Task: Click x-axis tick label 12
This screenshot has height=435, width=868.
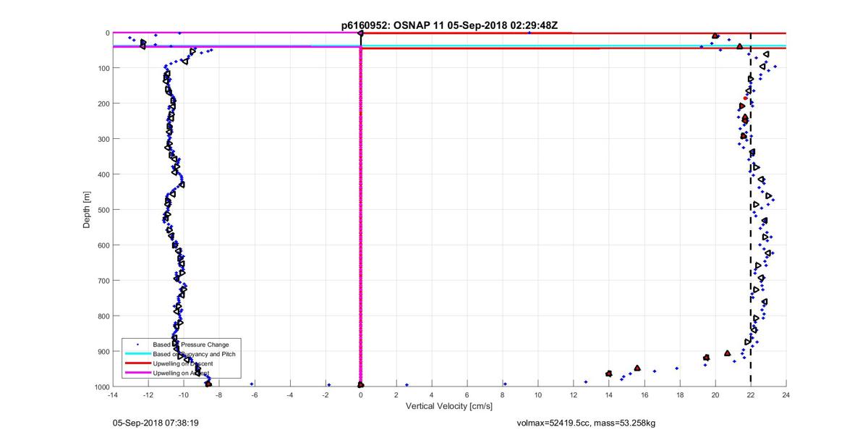Action: [574, 394]
